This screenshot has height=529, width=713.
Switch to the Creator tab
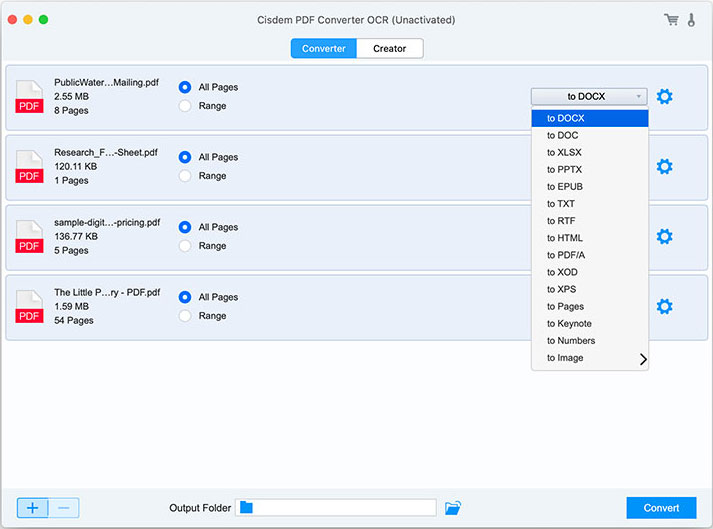click(390, 48)
